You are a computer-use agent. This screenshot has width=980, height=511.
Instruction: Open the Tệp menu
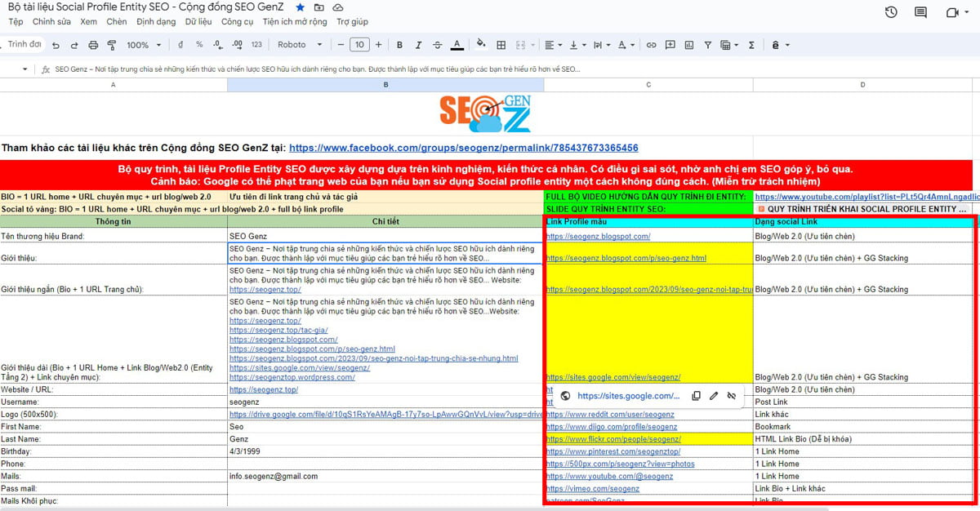tap(16, 22)
